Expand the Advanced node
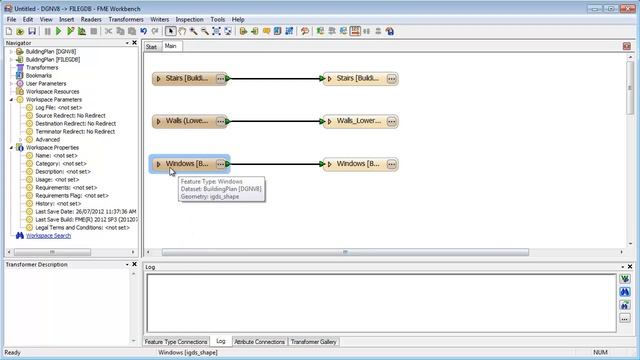The height and width of the screenshot is (360, 640). pyautogui.click(x=21, y=140)
